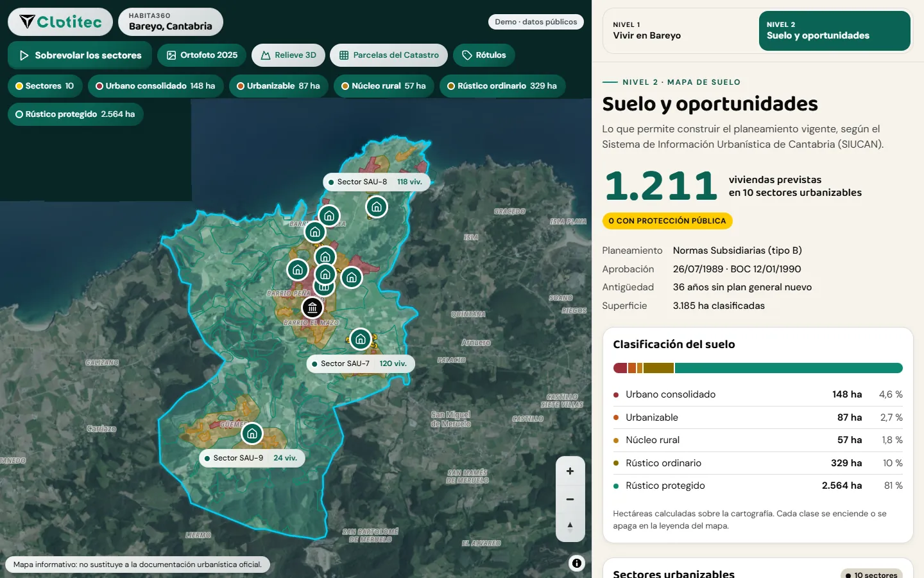Click 'Normas Subsidiarias (tipo B)' value
Screen dimensions: 924x578
(737, 250)
